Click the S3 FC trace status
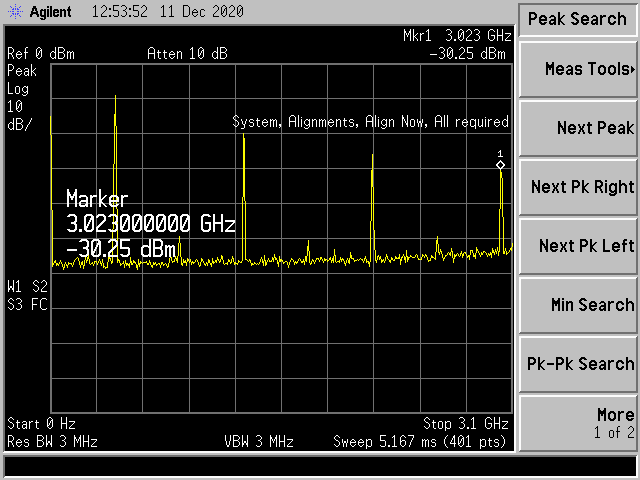 click(x=27, y=304)
